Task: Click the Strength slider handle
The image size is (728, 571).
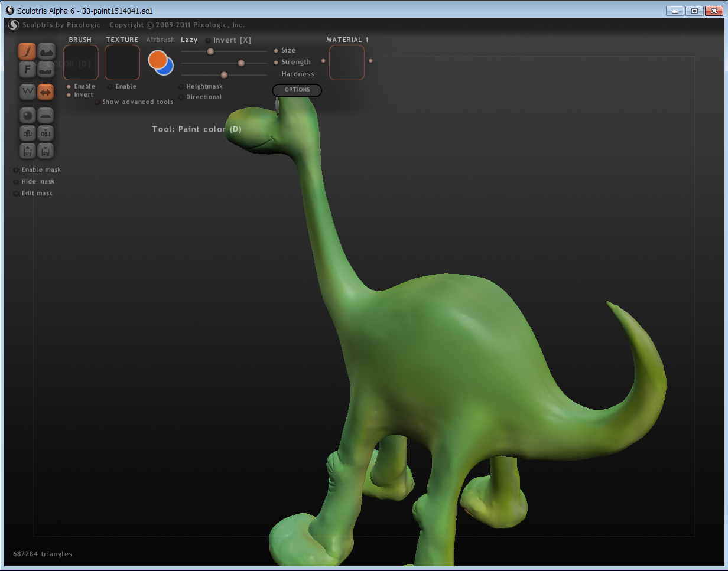Action: pos(241,63)
